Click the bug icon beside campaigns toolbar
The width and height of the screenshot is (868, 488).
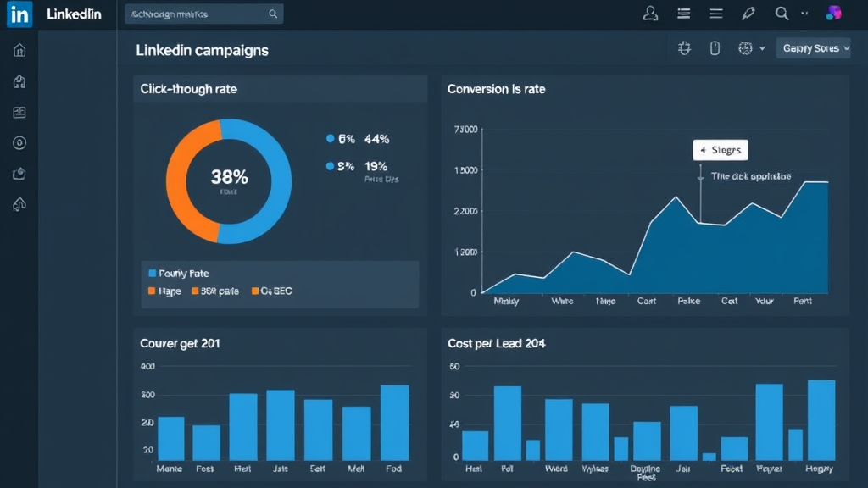click(685, 48)
